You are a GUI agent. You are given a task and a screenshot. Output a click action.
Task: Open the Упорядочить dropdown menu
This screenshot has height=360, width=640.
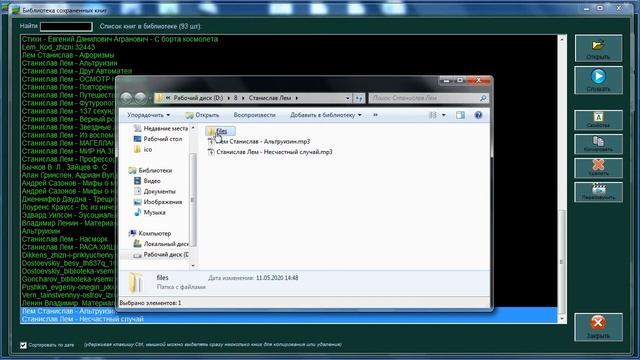(149, 115)
